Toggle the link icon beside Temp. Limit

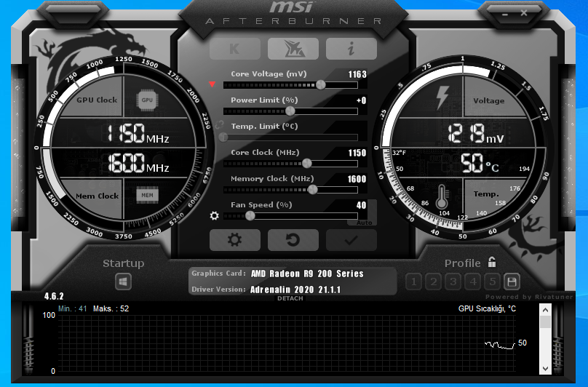(219, 125)
